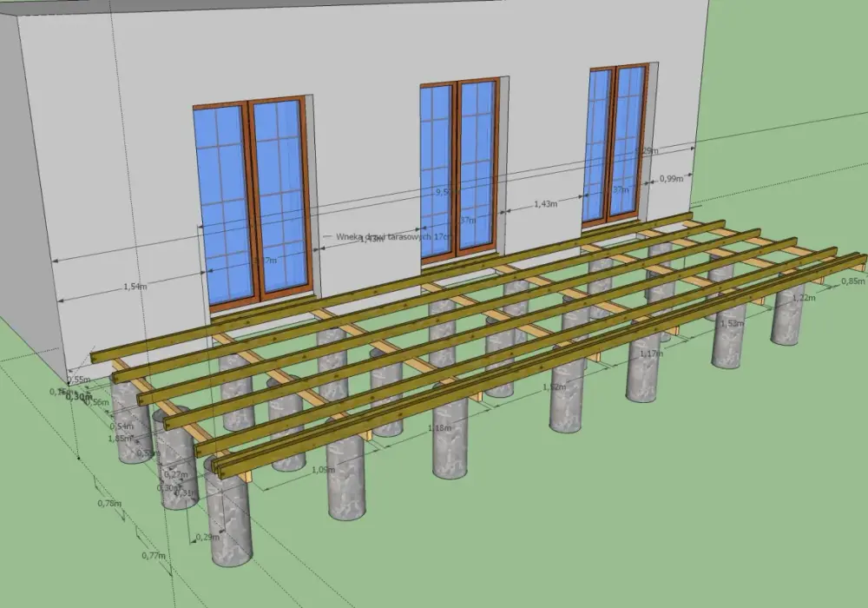Screen dimensions: 868x608
Task: Click the 1,18m dimension label
Action: [x=439, y=428]
